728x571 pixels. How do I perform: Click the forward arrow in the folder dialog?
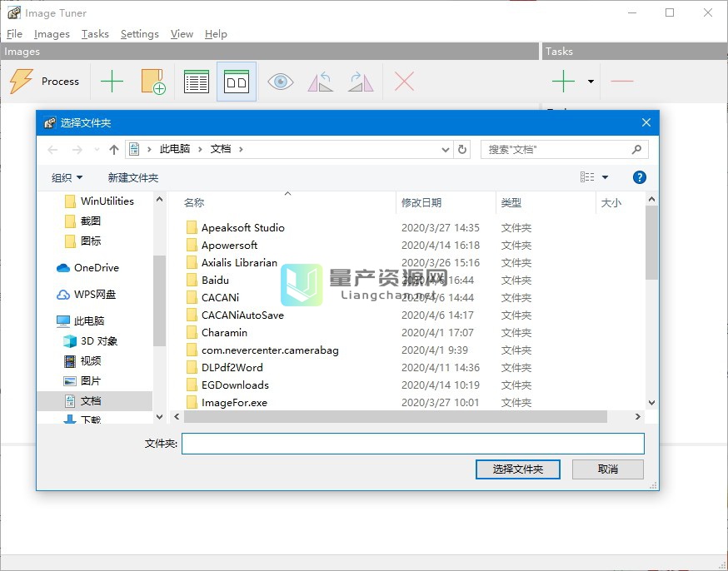pos(77,149)
